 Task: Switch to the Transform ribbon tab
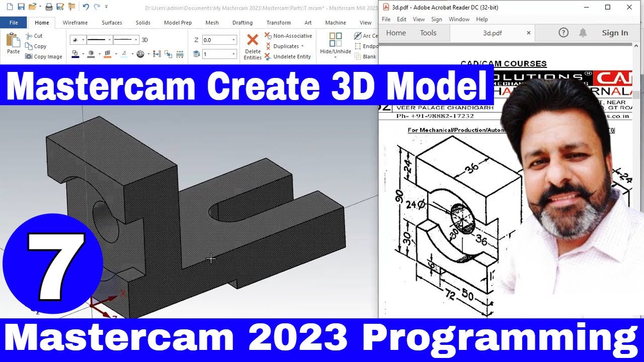(x=278, y=23)
